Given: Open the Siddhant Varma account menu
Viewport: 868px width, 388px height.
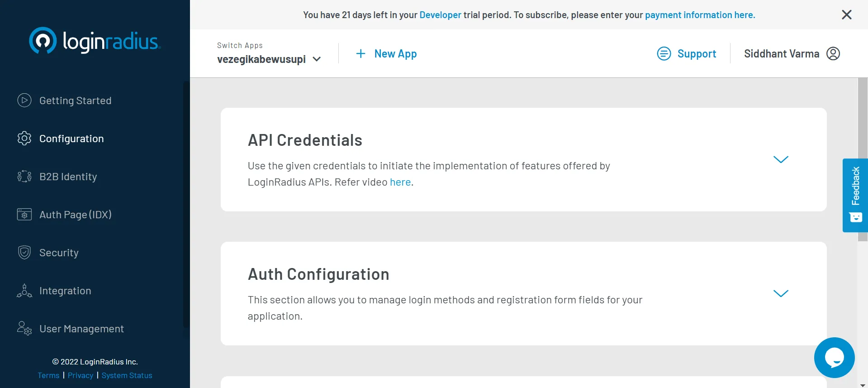Looking at the screenshot, I should (792, 53).
